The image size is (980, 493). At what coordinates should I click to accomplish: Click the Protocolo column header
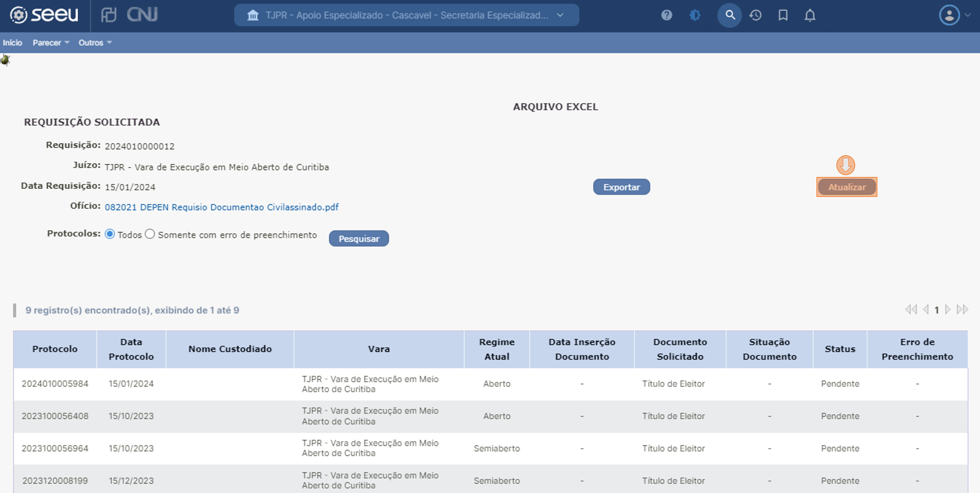pos(55,349)
